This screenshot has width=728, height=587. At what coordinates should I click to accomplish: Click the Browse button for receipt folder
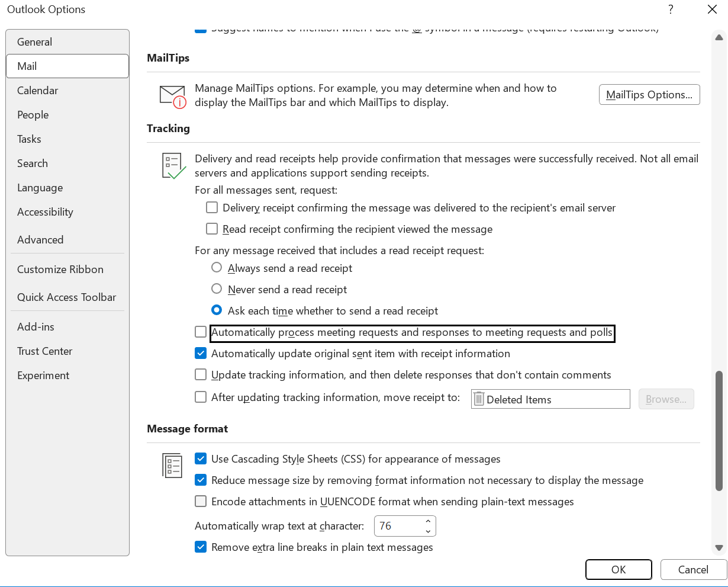(666, 399)
